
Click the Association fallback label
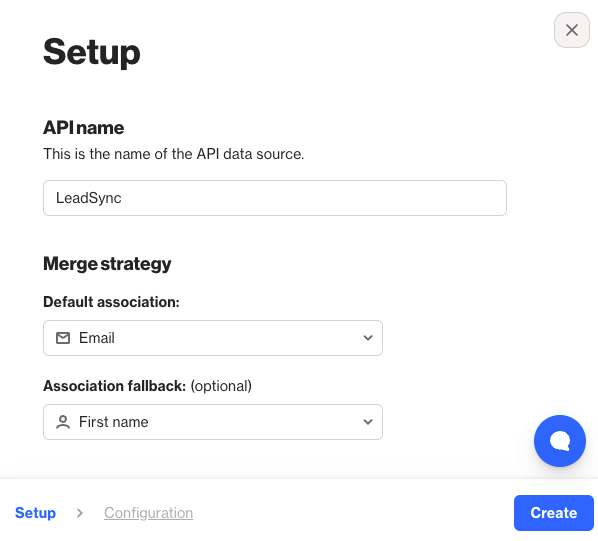(x=114, y=386)
